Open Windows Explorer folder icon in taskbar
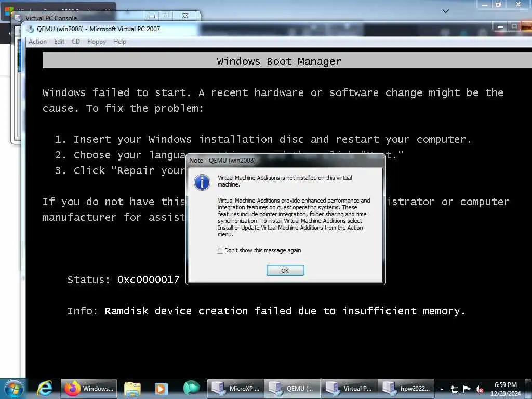The width and height of the screenshot is (532, 399). coord(132,389)
